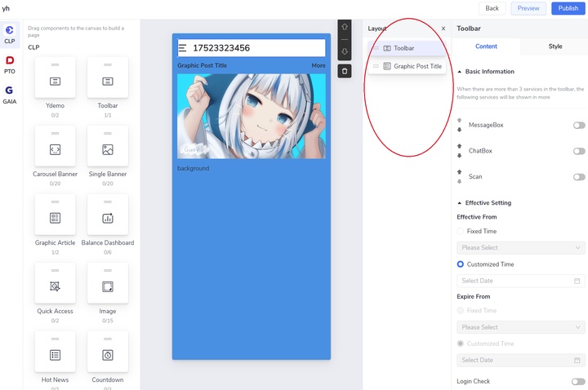Turn on the Scan toggle

coord(578,176)
